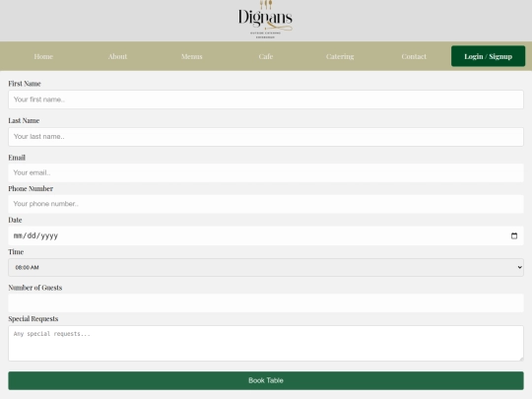Click the Login / Signup button
The height and width of the screenshot is (399, 532).
(488, 56)
